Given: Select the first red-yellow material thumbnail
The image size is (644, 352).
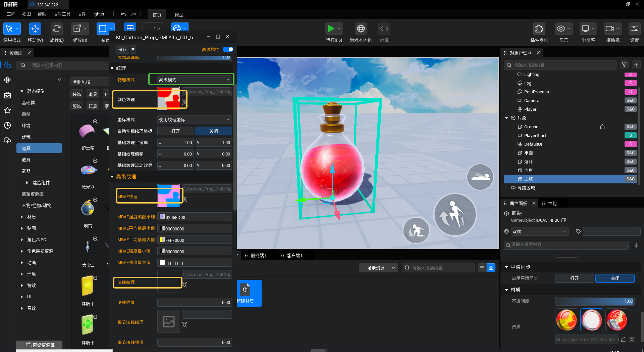Looking at the screenshot, I should tap(567, 320).
